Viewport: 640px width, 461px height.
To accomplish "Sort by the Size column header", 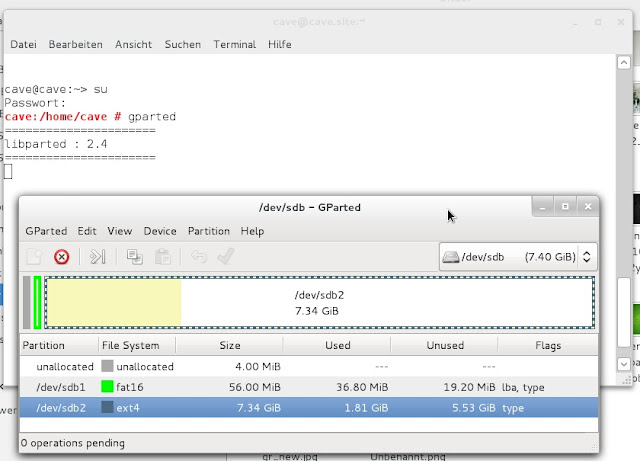I will pos(229,345).
